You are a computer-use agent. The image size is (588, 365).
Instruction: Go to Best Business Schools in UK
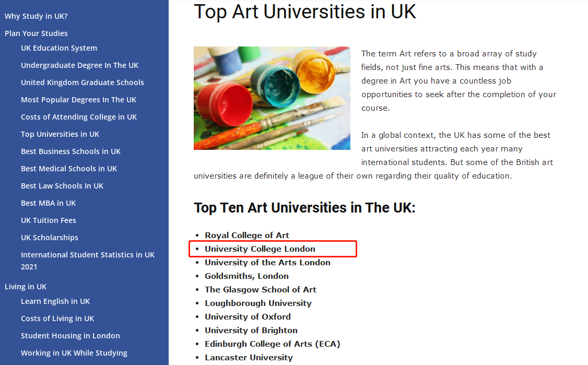[x=70, y=151]
